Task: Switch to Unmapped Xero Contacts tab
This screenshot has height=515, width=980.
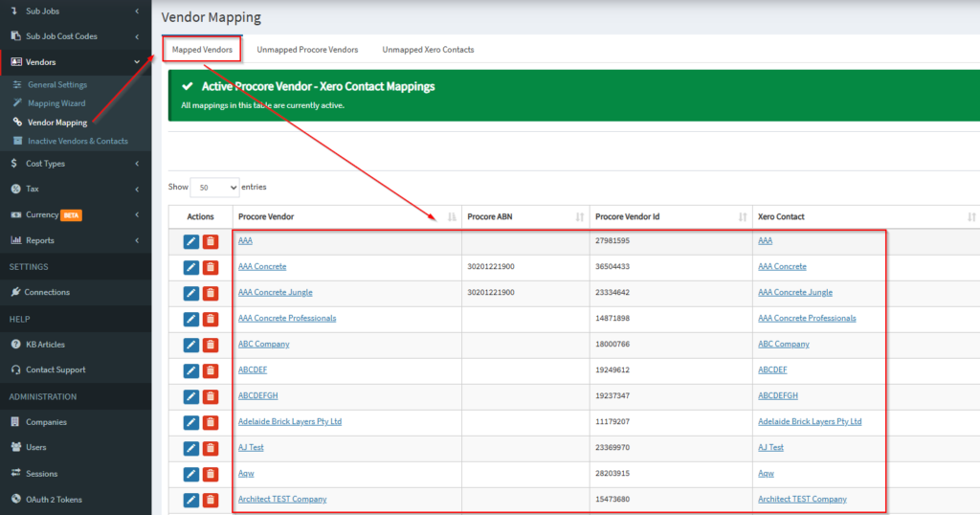Action: click(x=428, y=50)
